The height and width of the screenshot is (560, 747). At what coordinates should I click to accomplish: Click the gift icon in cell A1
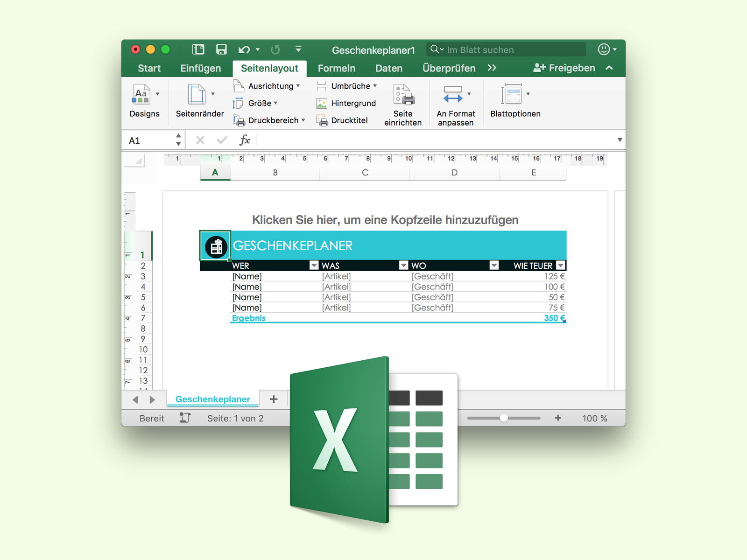point(216,246)
